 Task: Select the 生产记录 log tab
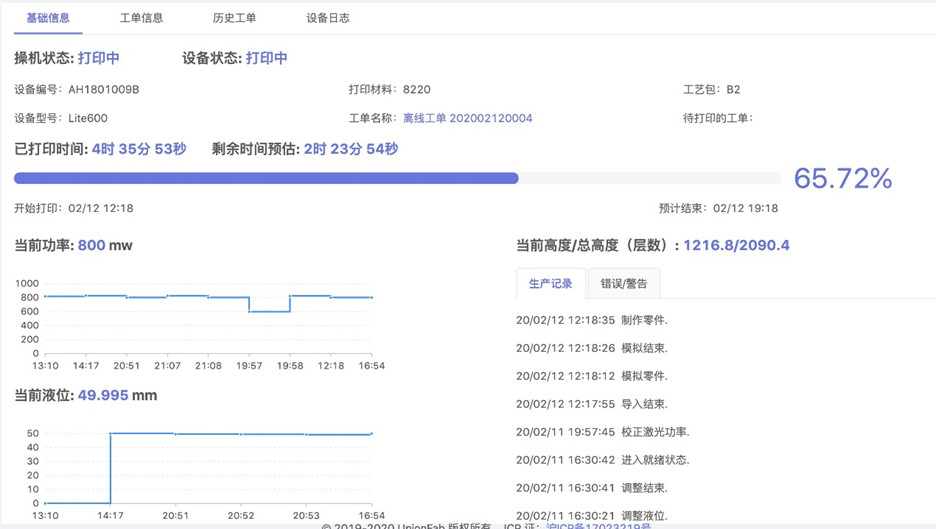tap(551, 284)
